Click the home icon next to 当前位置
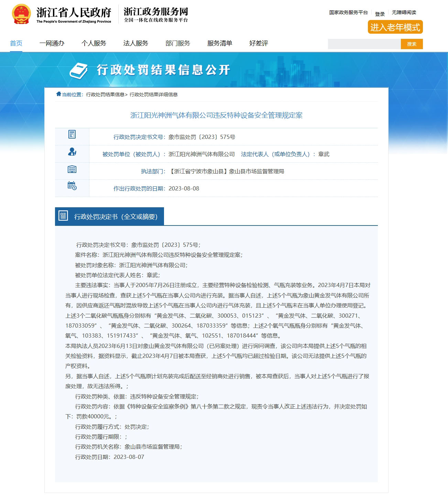 58,94
